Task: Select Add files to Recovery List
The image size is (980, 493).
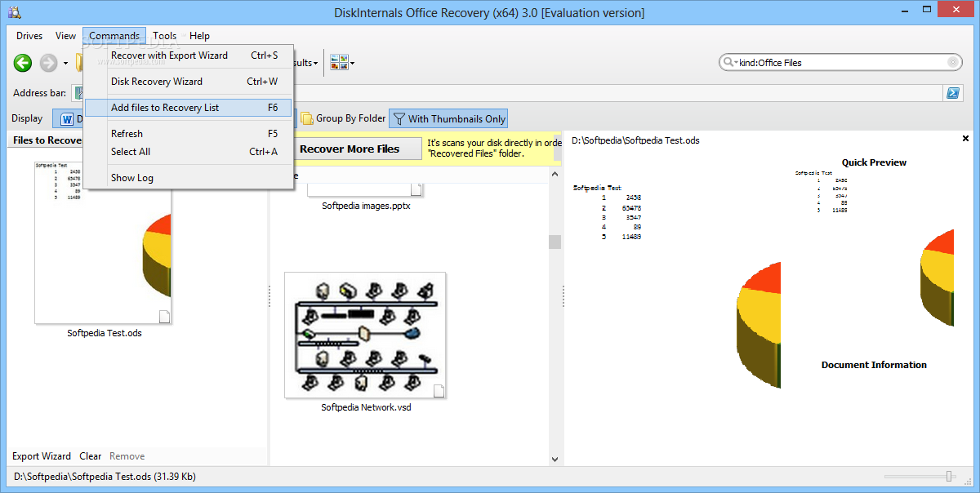Action: point(189,108)
